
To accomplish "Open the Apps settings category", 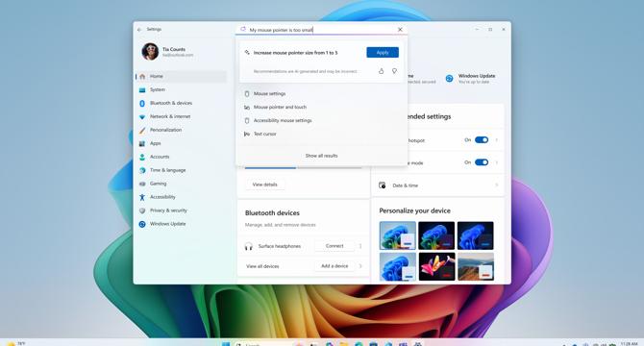I will [181, 143].
